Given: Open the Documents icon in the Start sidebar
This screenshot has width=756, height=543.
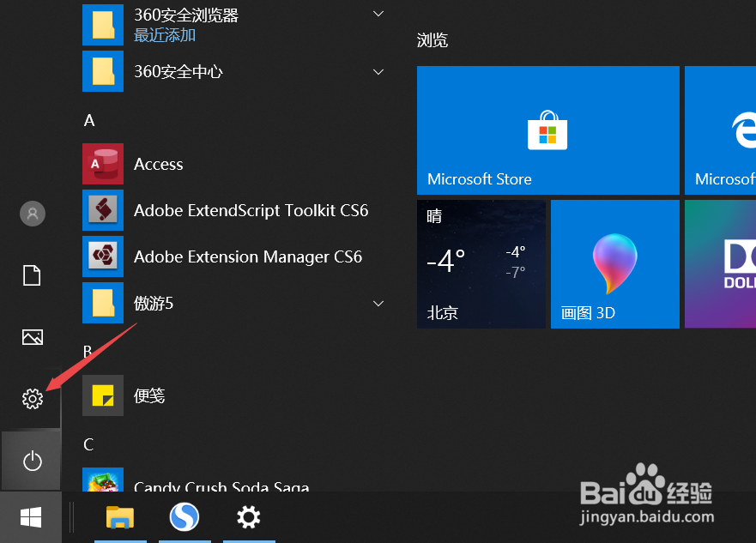Looking at the screenshot, I should point(32,275).
